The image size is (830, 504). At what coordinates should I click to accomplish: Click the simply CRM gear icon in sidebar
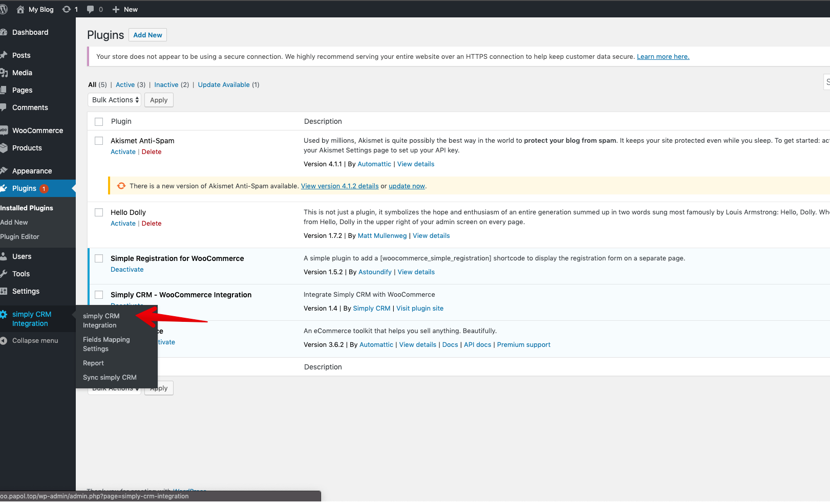(4, 314)
